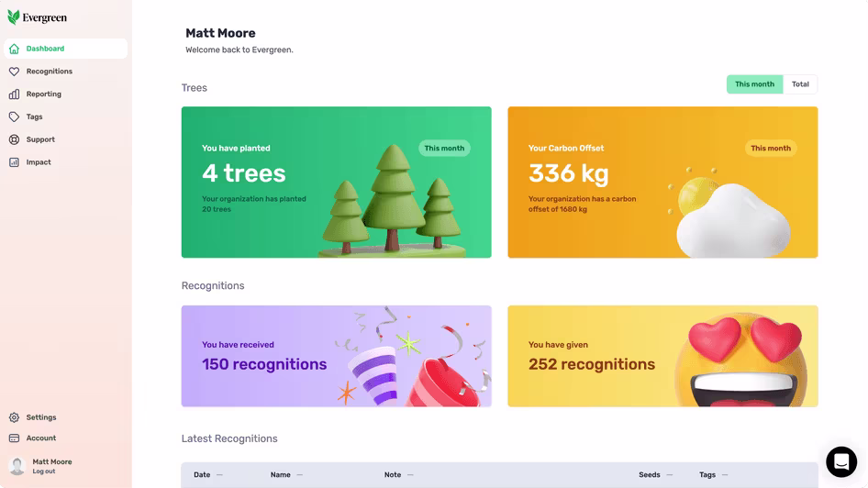The height and width of the screenshot is (488, 868).
Task: Sort table by Note column
Action: click(398, 475)
